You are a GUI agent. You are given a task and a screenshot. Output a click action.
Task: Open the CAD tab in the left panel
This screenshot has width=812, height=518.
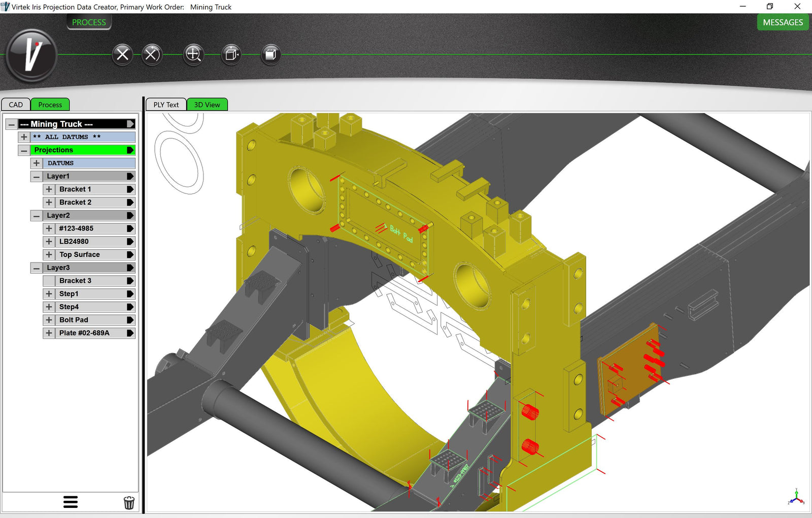pos(16,104)
